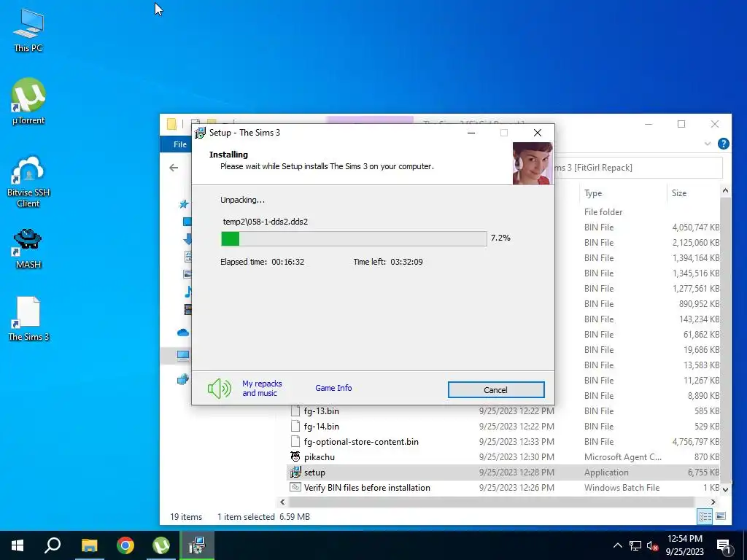Viewport: 747px width, 560px height.
Task: Click the vertical scrollbar down arrow
Action: click(x=725, y=489)
